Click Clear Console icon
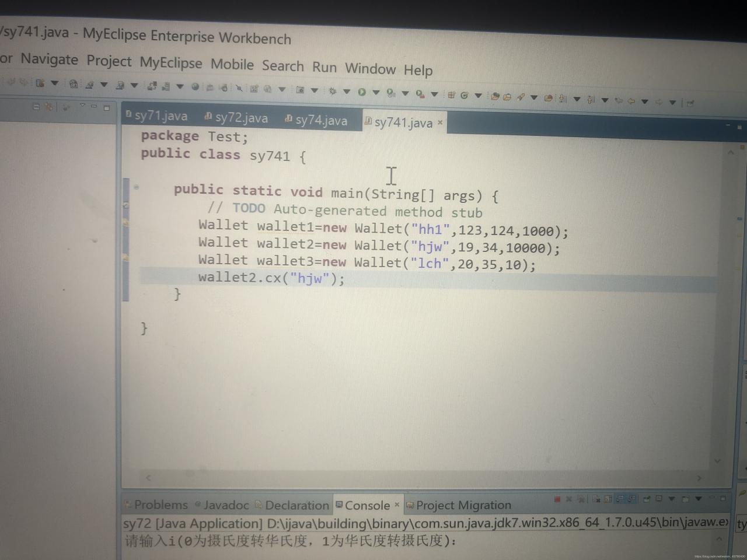The width and height of the screenshot is (747, 560). click(596, 499)
